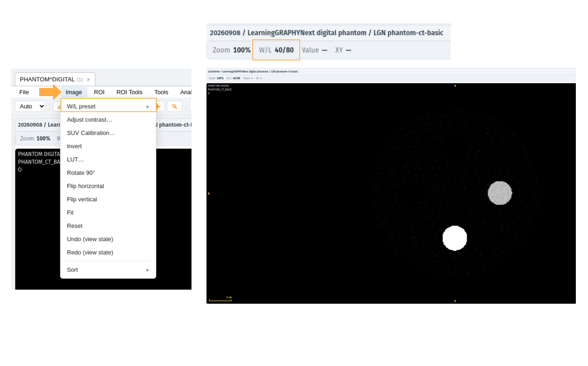Open the LUT… menu entry
588x366 pixels.
[108, 160]
